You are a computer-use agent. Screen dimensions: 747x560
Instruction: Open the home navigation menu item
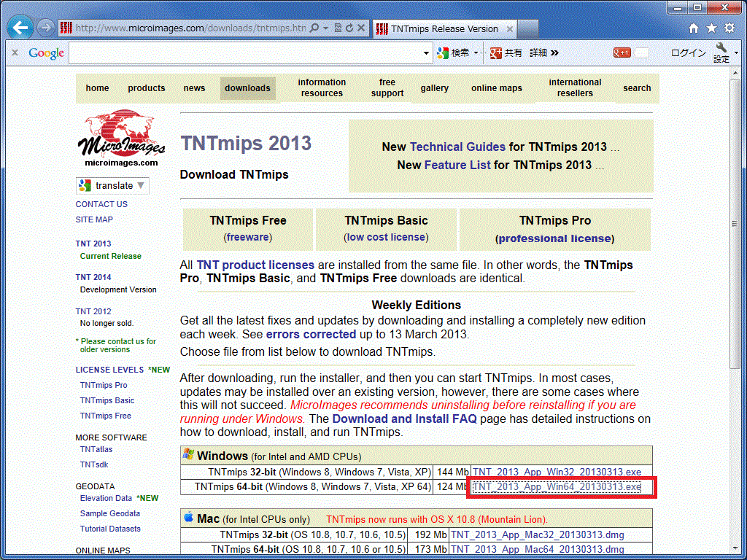coord(97,88)
